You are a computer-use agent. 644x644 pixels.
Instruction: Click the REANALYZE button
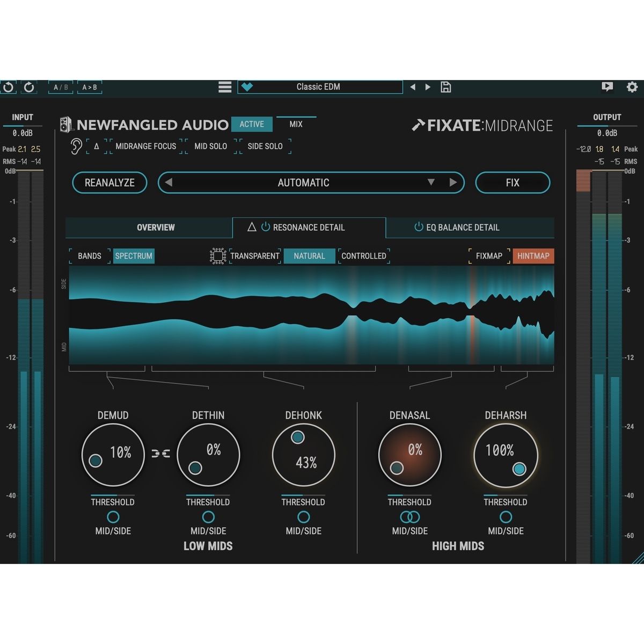109,182
